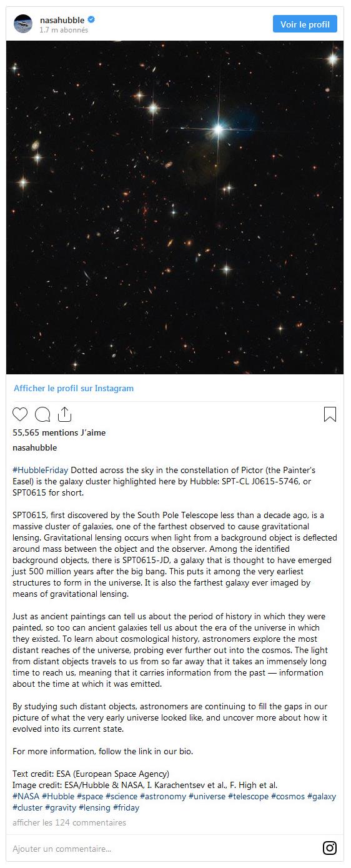Image resolution: width=351 pixels, height=868 pixels.
Task: Open the #NASA hashtag link
Action: (26, 796)
